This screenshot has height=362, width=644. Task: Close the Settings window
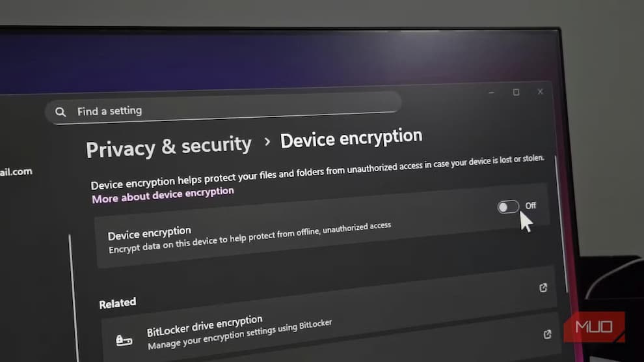(540, 92)
